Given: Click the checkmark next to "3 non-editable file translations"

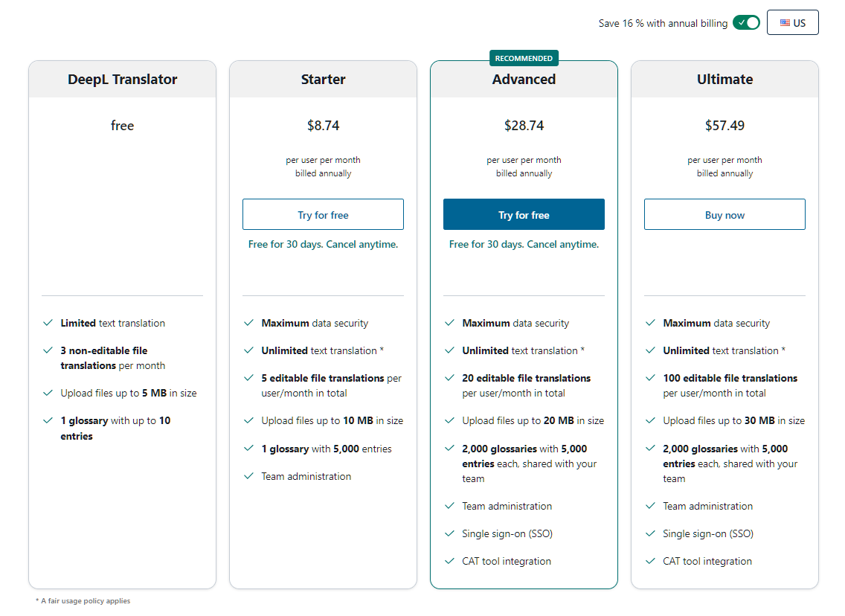Looking at the screenshot, I should [48, 350].
